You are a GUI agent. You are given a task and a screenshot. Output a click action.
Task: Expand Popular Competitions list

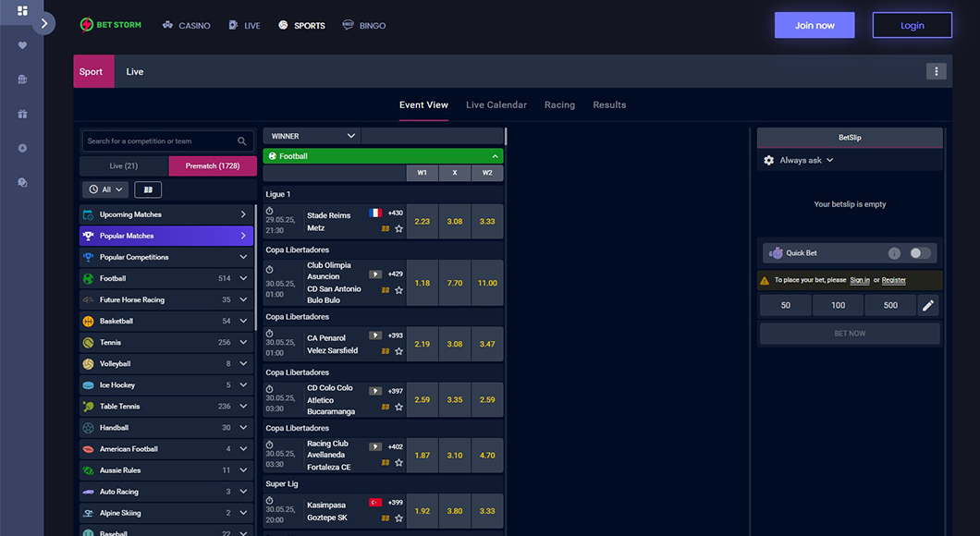[x=166, y=258]
